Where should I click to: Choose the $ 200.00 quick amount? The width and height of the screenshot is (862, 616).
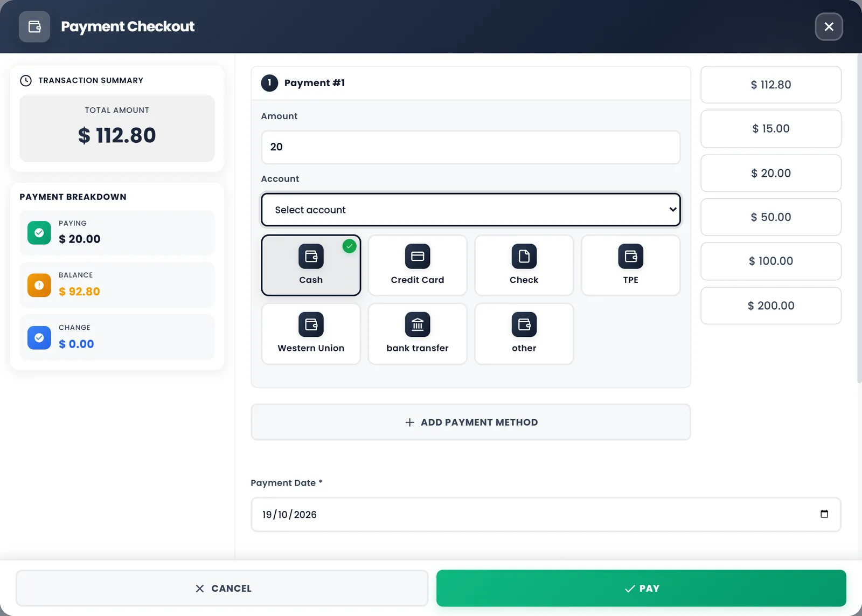(x=771, y=306)
